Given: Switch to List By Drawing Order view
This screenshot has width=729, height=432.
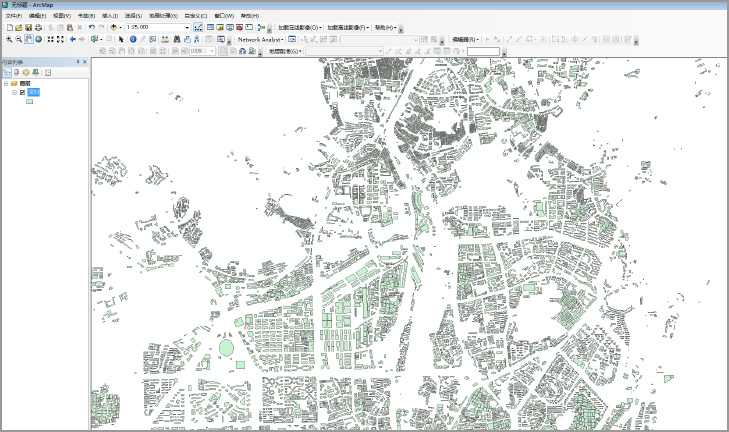Looking at the screenshot, I should click(7, 73).
